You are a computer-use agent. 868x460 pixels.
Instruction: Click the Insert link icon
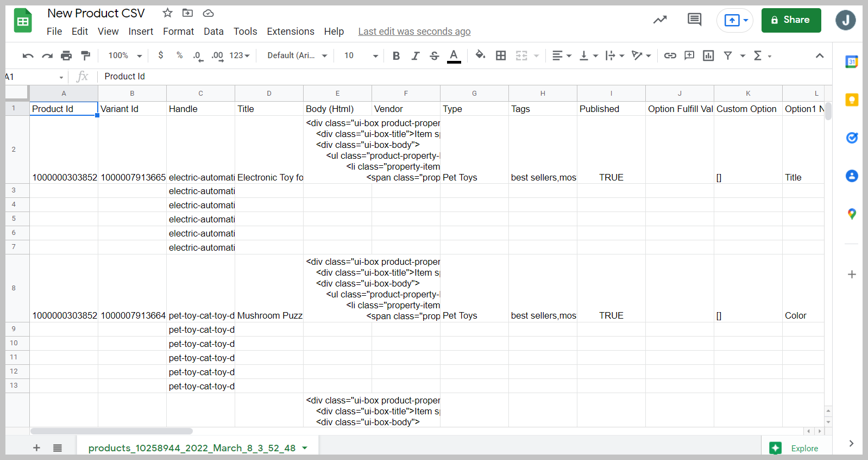coord(670,55)
